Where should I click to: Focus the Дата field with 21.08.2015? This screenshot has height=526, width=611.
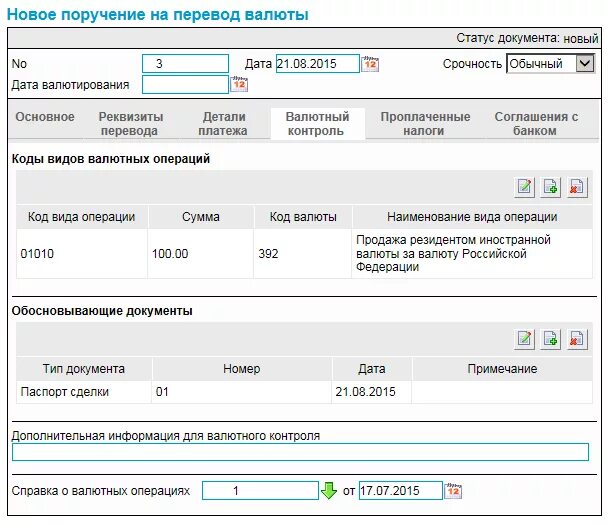(318, 64)
